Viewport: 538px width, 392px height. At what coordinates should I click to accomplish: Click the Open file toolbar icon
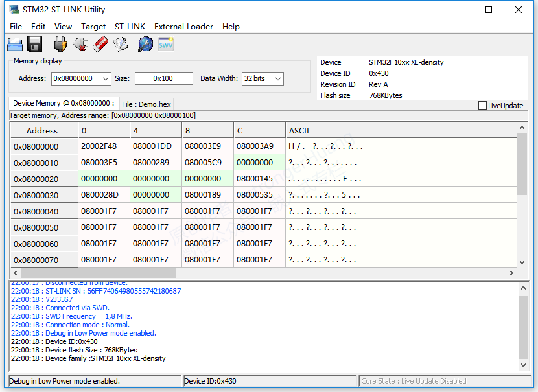pyautogui.click(x=15, y=44)
